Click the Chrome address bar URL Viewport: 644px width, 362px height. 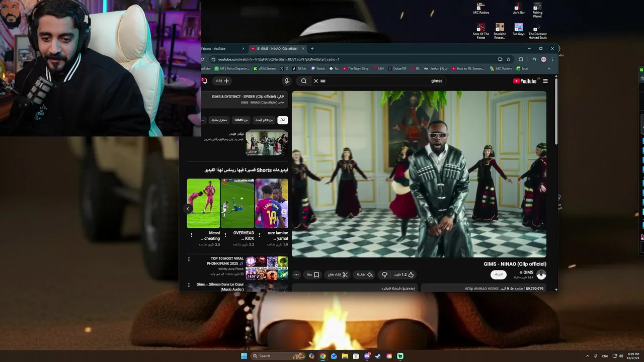[x=279, y=59]
